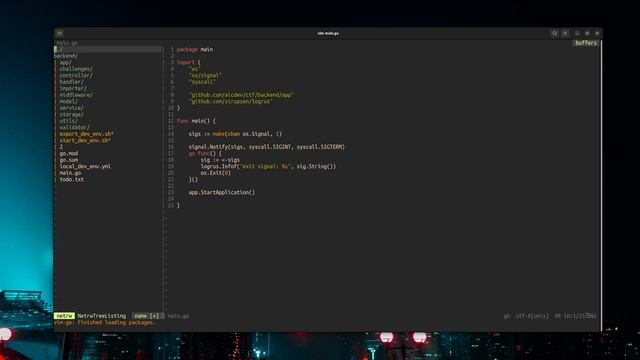
Task: Expand the model/ folder
Action: [x=69, y=102]
